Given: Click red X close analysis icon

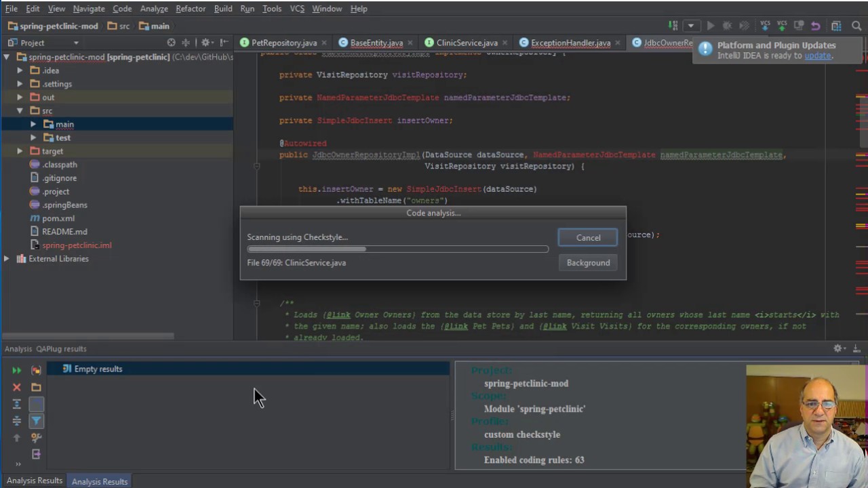Looking at the screenshot, I should coord(17,387).
